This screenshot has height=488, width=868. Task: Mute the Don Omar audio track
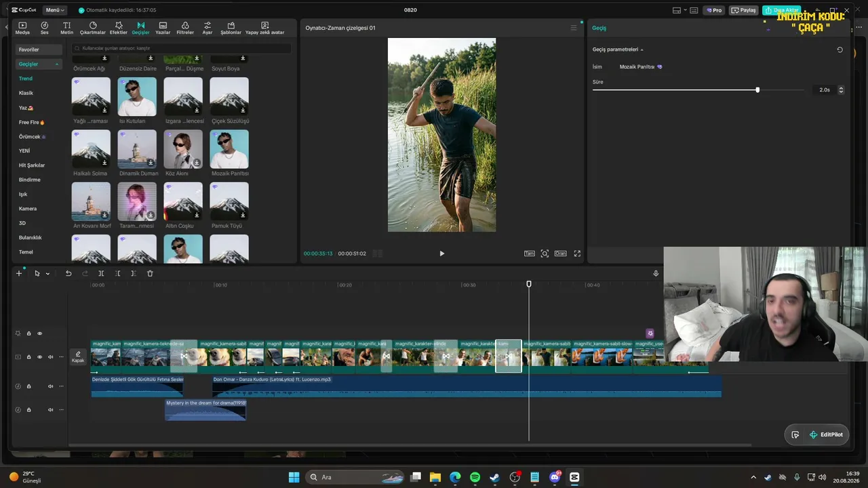(50, 386)
